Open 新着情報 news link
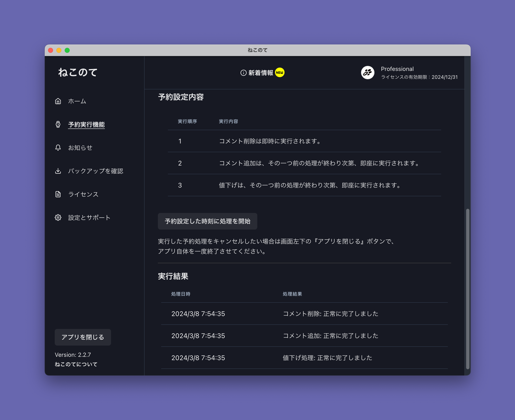Viewport: 515px width, 420px height. click(261, 73)
